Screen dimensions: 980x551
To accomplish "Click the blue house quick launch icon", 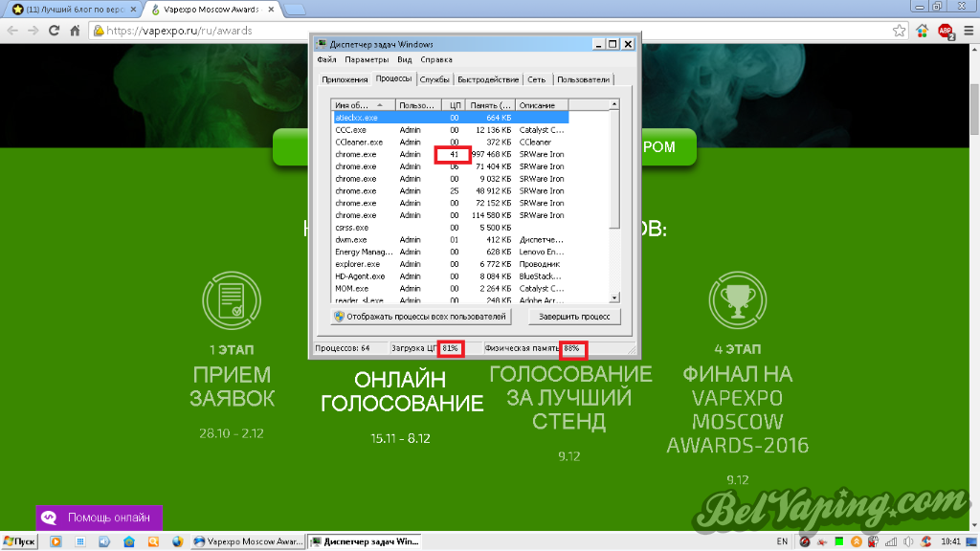I will (129, 541).
